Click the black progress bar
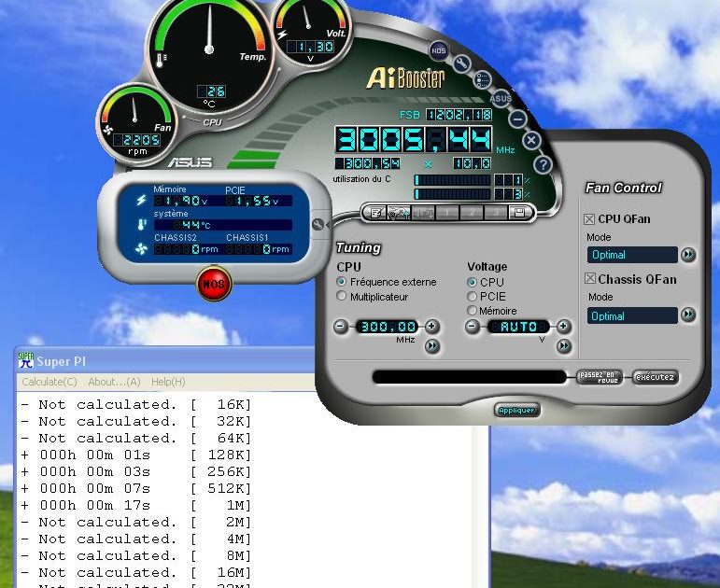 pos(470,377)
